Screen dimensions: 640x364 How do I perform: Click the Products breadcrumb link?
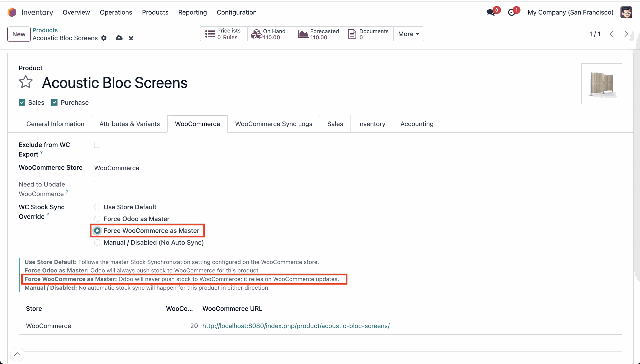45,30
